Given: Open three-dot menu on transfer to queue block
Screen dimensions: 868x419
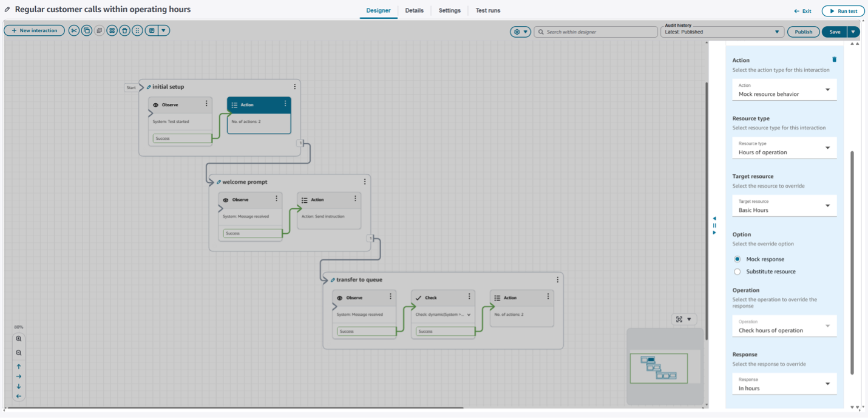Looking at the screenshot, I should pyautogui.click(x=557, y=280).
